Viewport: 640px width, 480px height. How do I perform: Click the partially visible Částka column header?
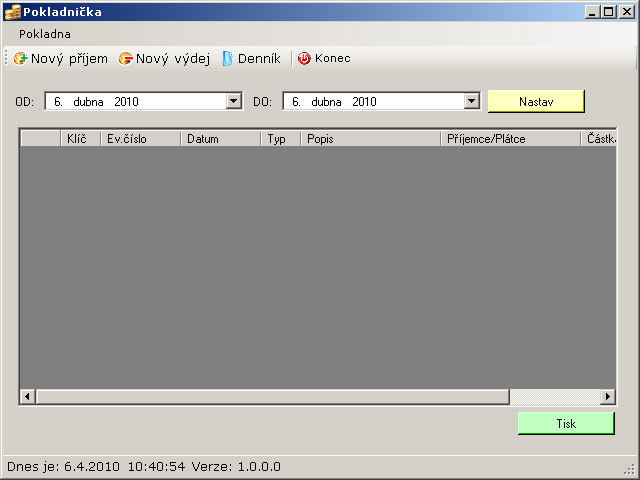599,139
